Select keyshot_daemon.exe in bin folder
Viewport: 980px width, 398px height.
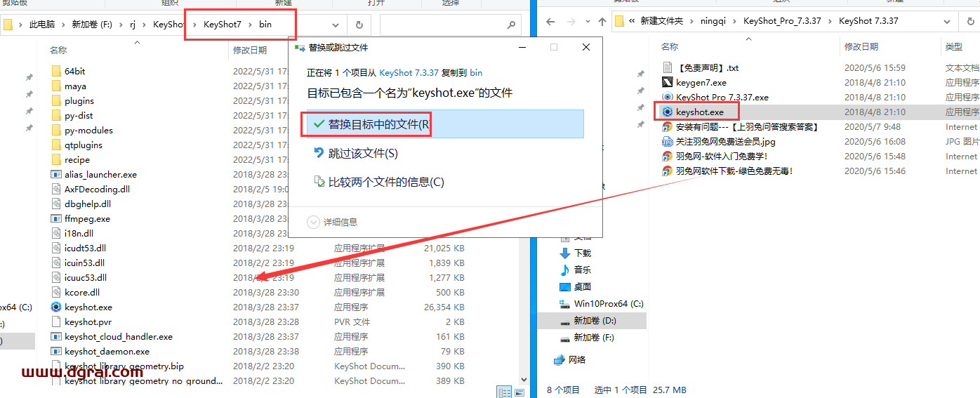coord(107,351)
